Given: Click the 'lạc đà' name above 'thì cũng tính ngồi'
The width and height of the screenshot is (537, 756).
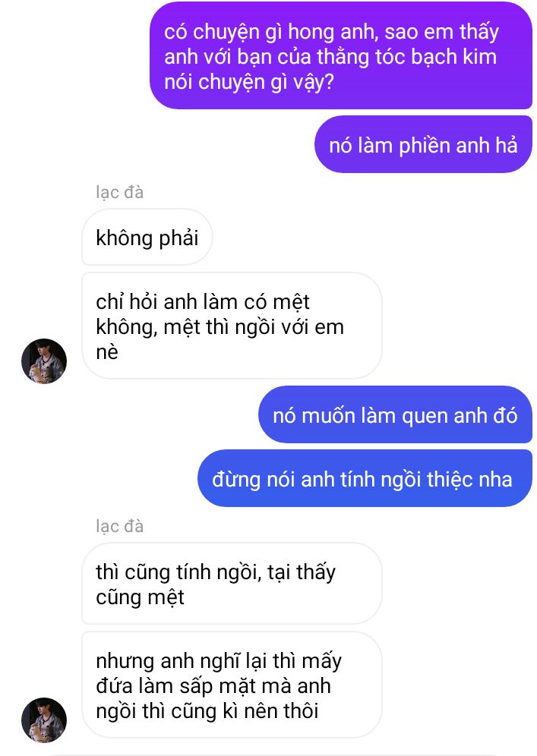Looking at the screenshot, I should point(120,525).
